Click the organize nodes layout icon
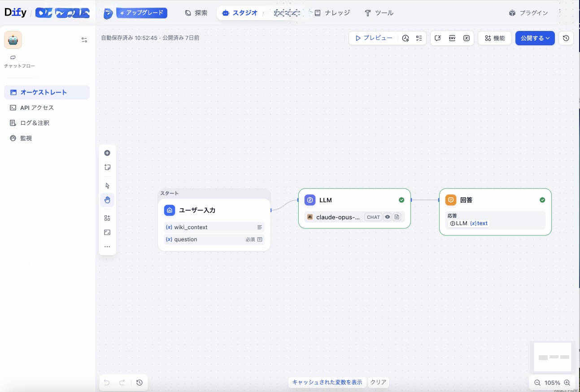580x392 pixels. (x=107, y=218)
